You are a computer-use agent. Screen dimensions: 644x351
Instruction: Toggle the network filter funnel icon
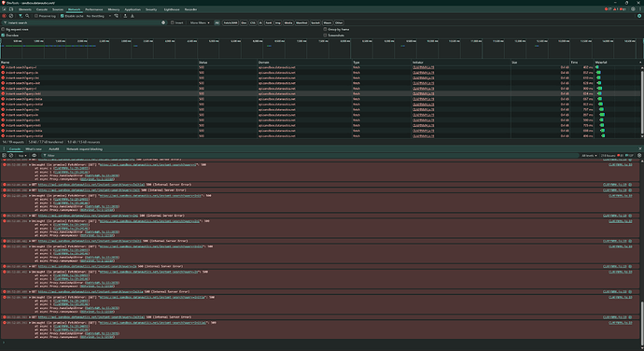21,16
